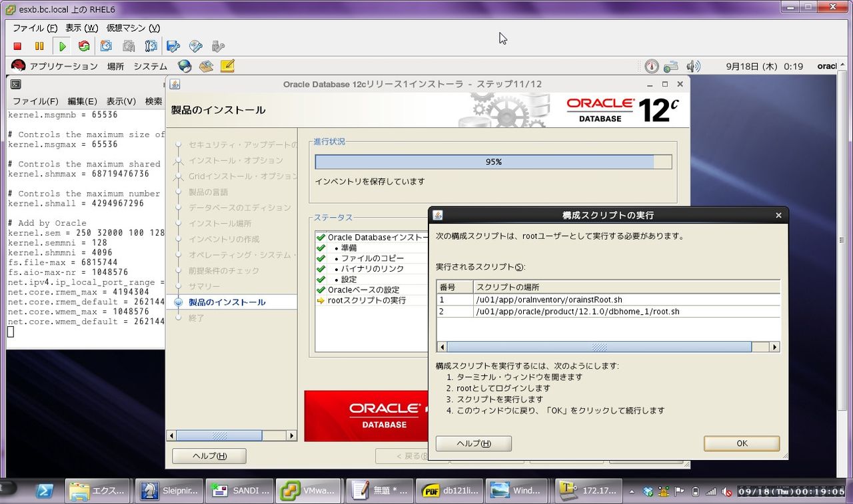Click the web browser launcher in the GNOME panel
Screen dimensions: 853x504
[x=185, y=66]
